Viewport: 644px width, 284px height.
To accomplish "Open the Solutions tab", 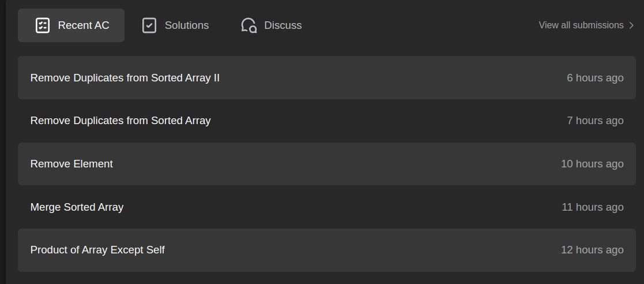I will [175, 25].
